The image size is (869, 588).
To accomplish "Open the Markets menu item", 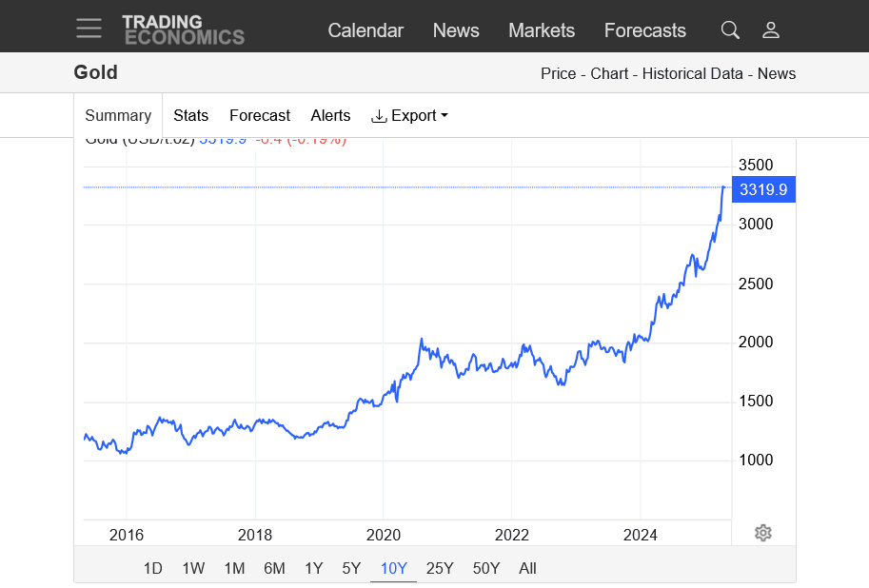I will pos(542,30).
